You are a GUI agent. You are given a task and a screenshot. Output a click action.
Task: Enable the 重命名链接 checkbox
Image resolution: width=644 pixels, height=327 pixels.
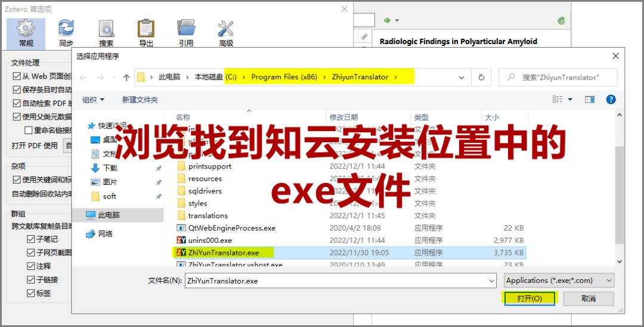coord(29,130)
